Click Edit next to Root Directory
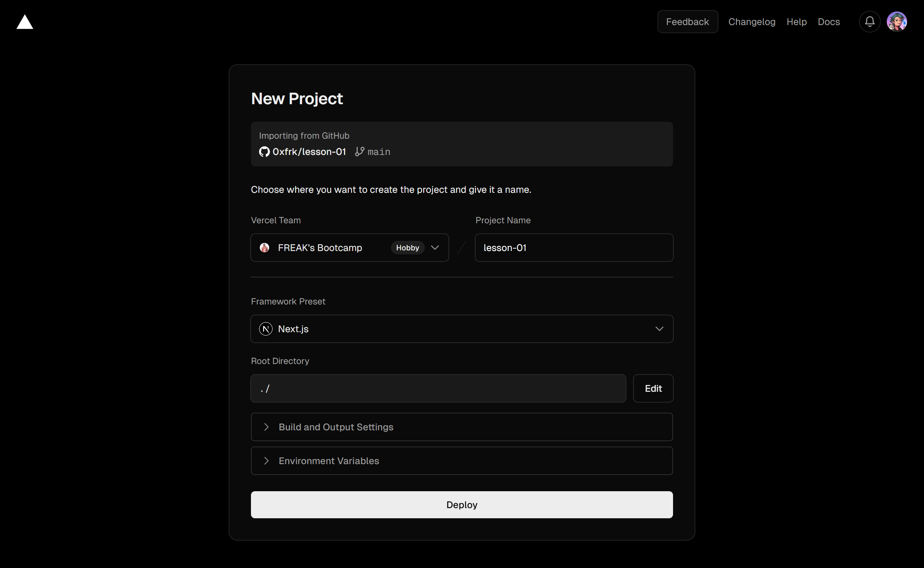This screenshot has width=924, height=568. point(653,388)
